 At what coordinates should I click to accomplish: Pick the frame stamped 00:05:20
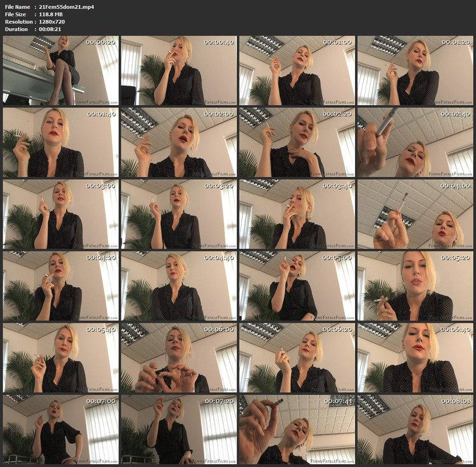pos(415,286)
